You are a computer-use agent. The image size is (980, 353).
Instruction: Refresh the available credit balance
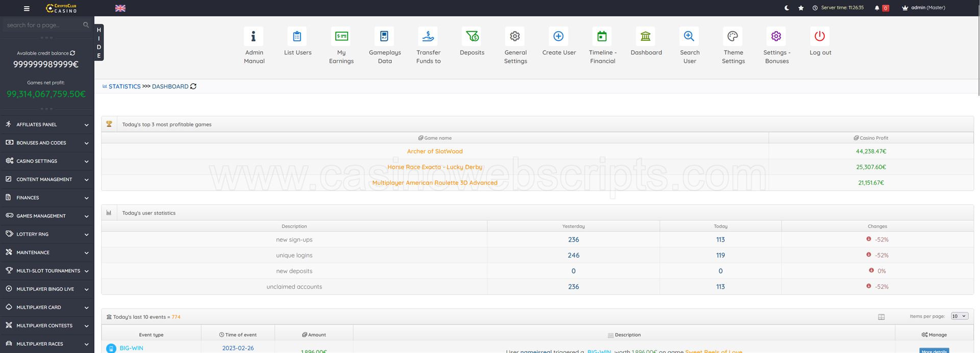pos(72,53)
